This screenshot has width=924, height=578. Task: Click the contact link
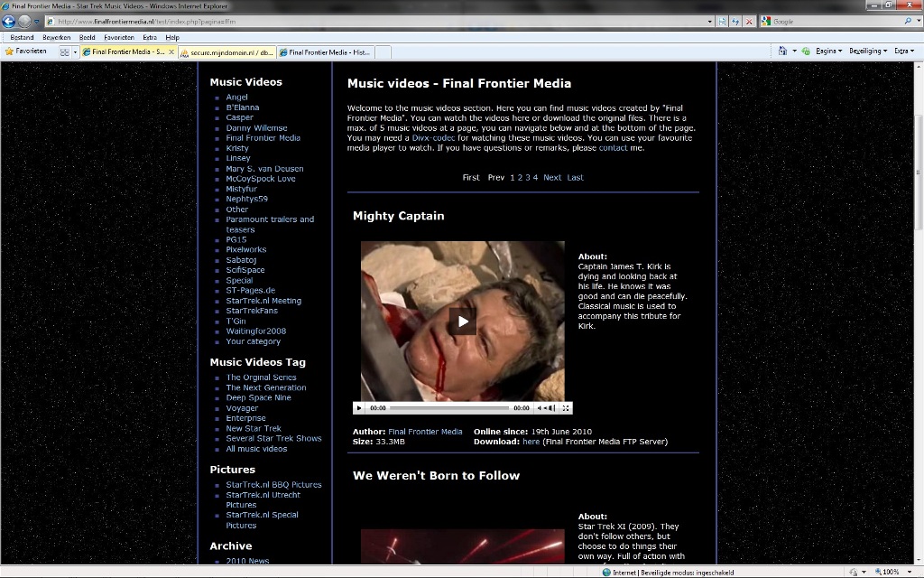tap(613, 148)
